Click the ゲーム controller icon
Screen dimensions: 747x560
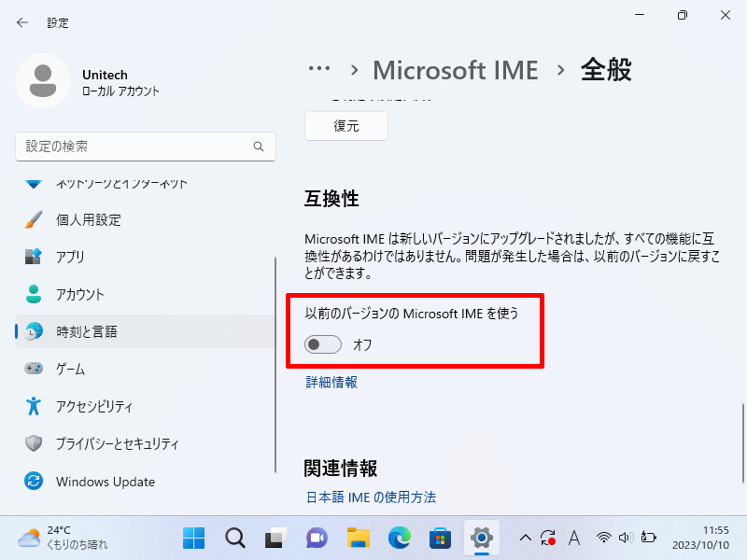pos(34,368)
